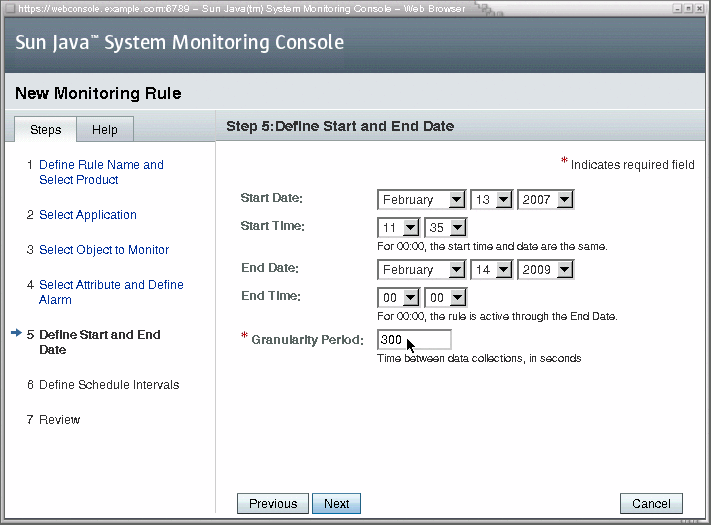Go to step 1 Define Rule Name link
Image resolution: width=711 pixels, height=525 pixels.
click(x=101, y=172)
